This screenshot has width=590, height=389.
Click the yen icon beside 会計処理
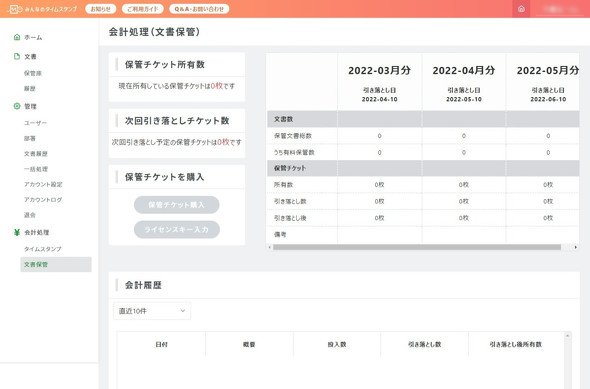tap(17, 232)
